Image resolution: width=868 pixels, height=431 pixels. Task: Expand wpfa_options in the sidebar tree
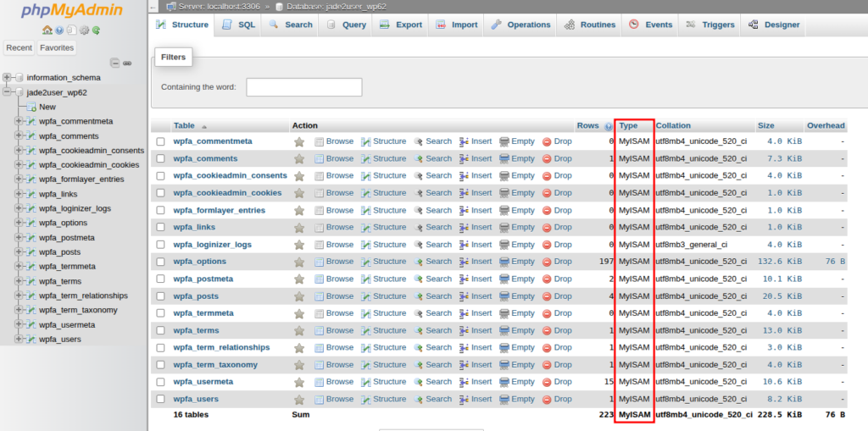pyautogui.click(x=19, y=223)
